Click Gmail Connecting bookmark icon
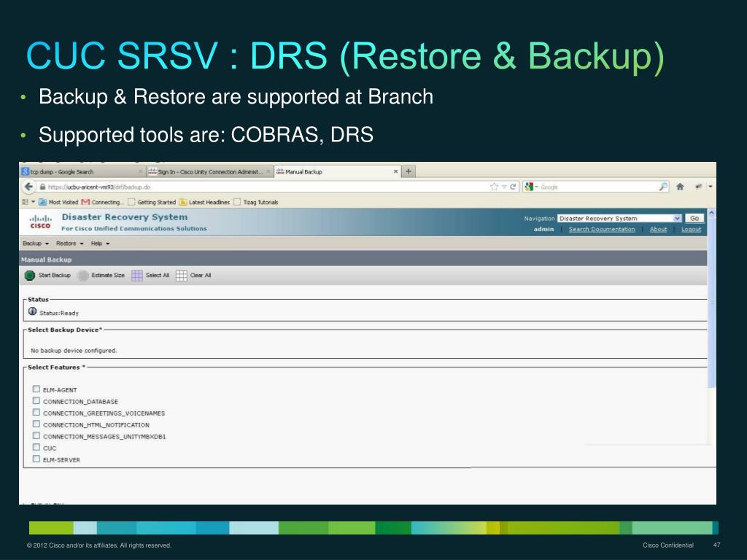The image size is (747, 560). coord(86,202)
